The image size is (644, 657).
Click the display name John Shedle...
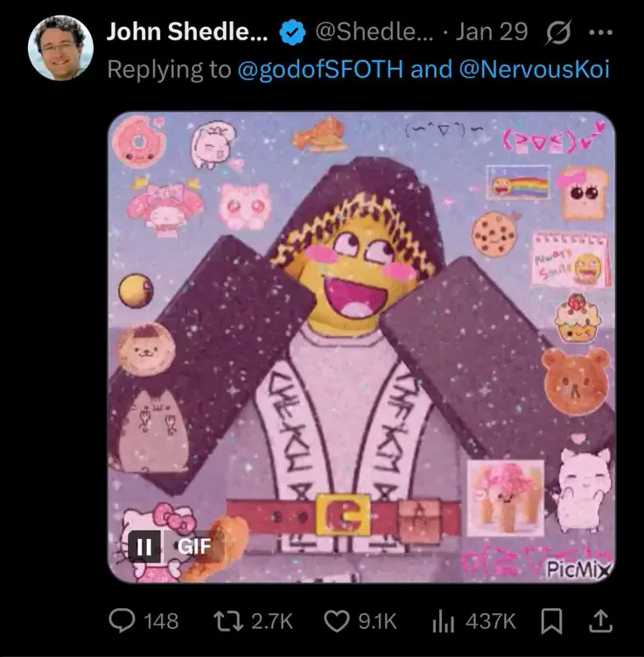tap(187, 31)
